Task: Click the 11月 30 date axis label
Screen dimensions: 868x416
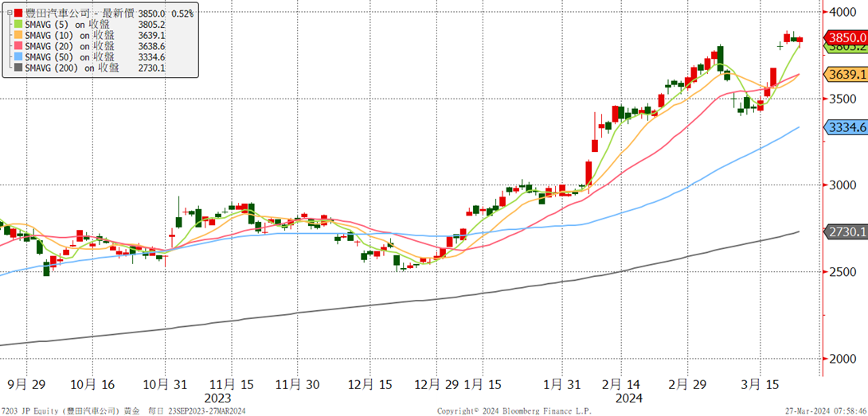Action: (295, 384)
